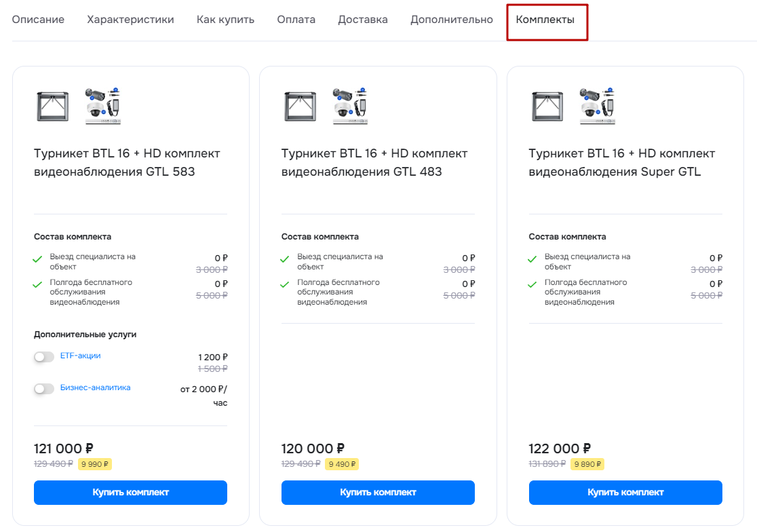Enable the Бизнес-аналитика toggle switch

tap(44, 389)
